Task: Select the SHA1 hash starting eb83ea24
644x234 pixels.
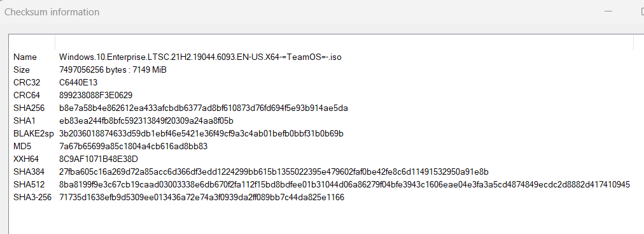Action: pos(146,121)
